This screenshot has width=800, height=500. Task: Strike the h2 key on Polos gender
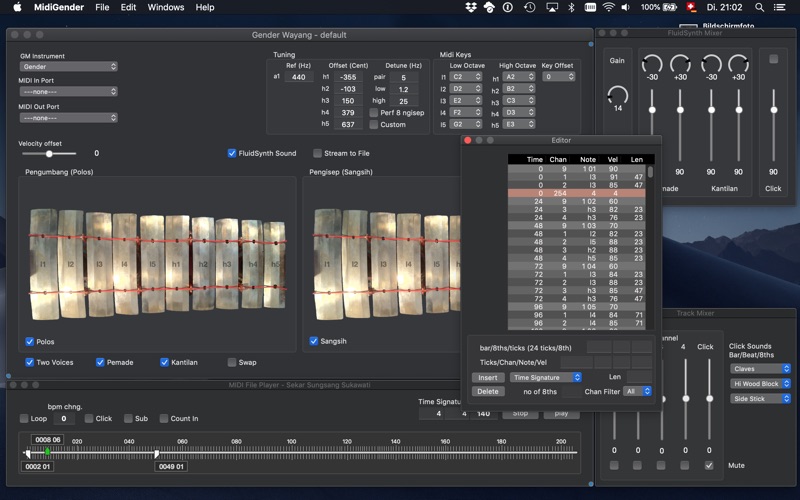click(x=203, y=264)
